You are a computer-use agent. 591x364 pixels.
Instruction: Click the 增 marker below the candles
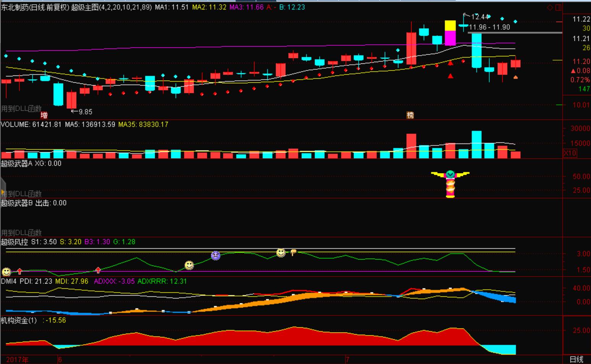[44, 115]
